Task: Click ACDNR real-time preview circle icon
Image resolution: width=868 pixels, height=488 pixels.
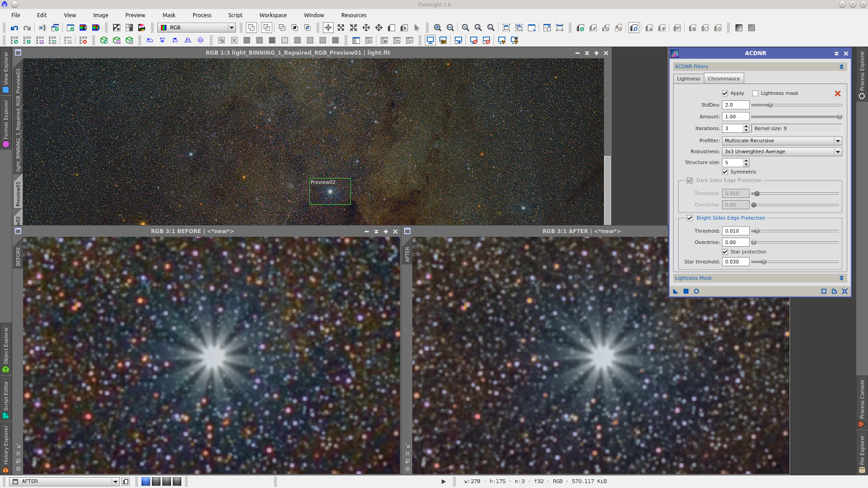Action: coord(696,291)
